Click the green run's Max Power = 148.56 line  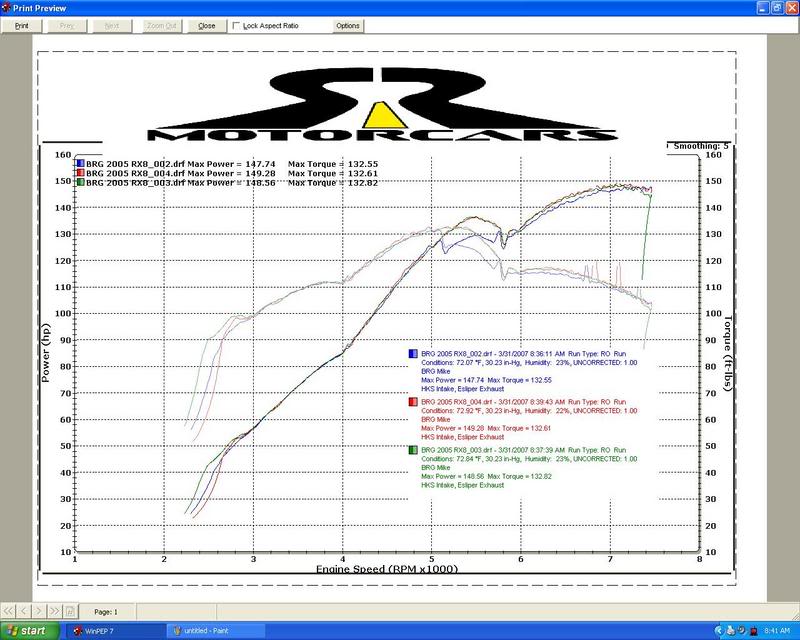coord(486,477)
